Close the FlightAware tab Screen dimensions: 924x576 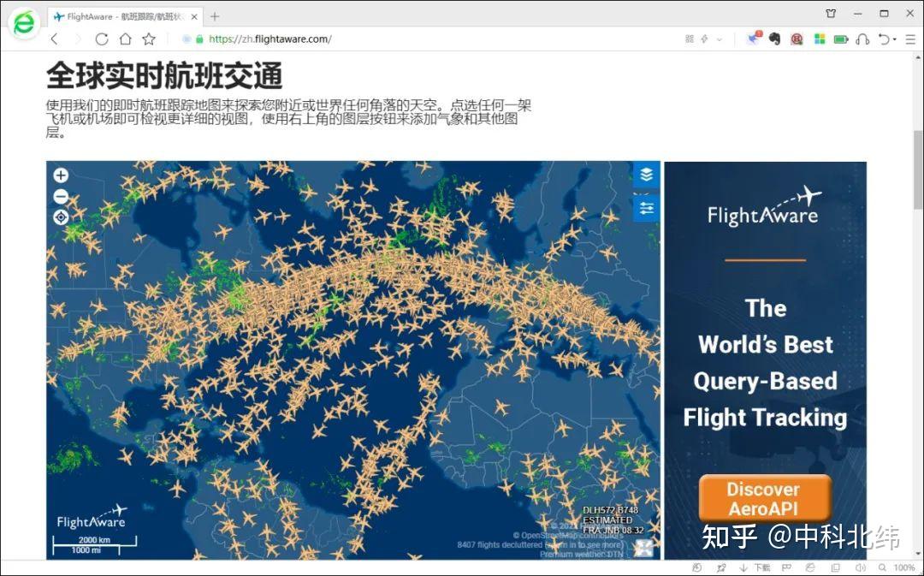pyautogui.click(x=194, y=16)
